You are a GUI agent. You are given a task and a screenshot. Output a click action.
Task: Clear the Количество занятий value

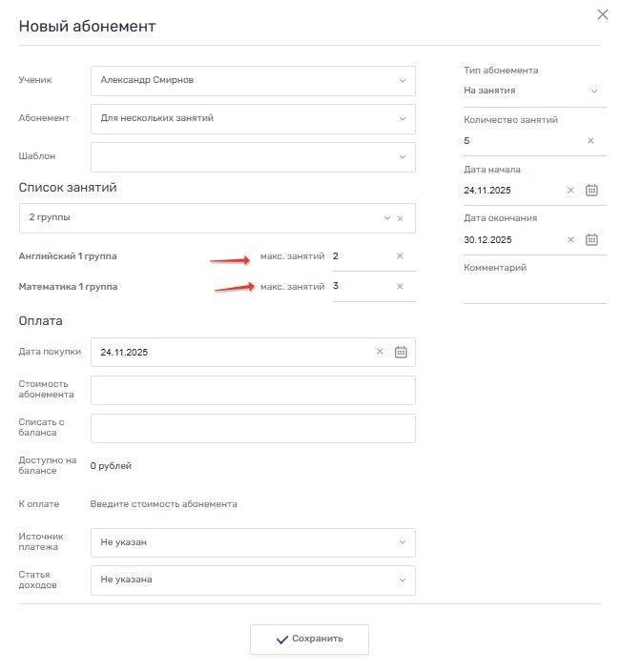tap(590, 140)
